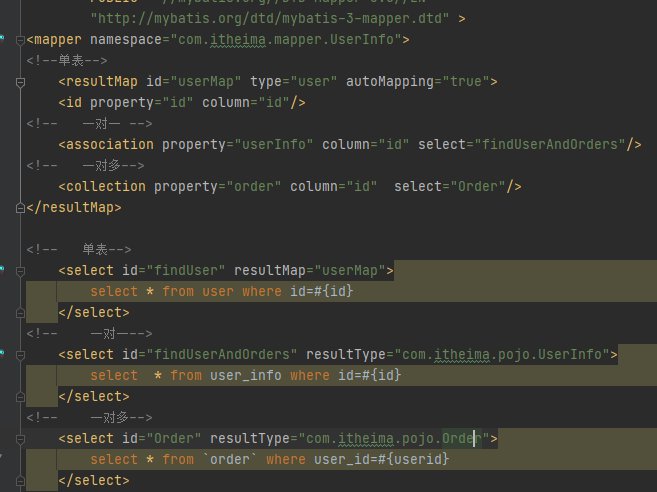The image size is (657, 492).
Task: Click resultMap="userMap" in findUser select
Action: (x=310, y=270)
